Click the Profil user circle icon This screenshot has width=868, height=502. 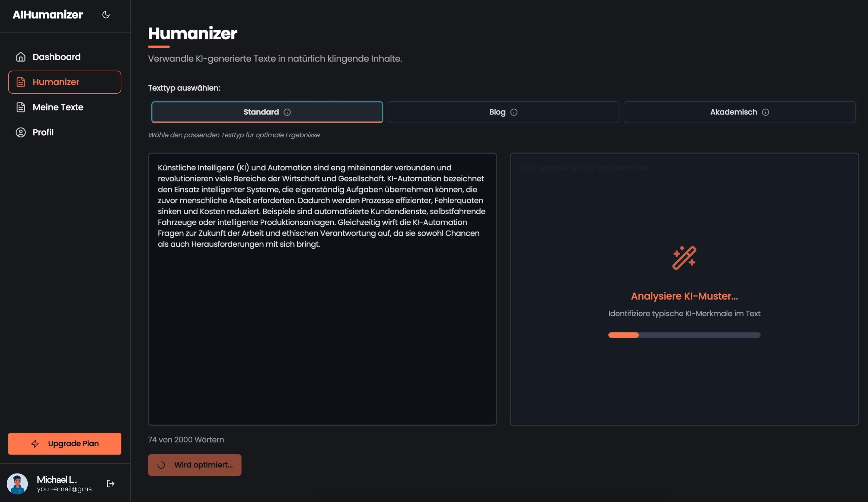point(21,132)
